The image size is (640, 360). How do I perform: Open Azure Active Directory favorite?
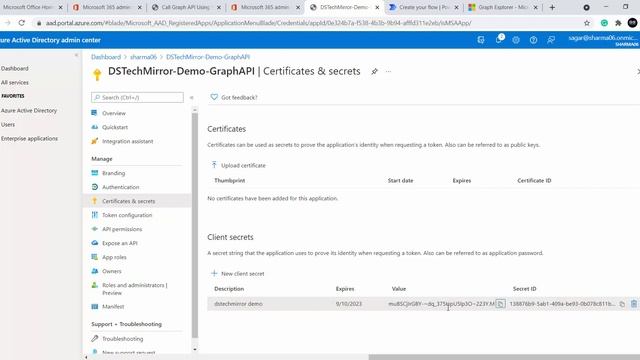(29, 111)
